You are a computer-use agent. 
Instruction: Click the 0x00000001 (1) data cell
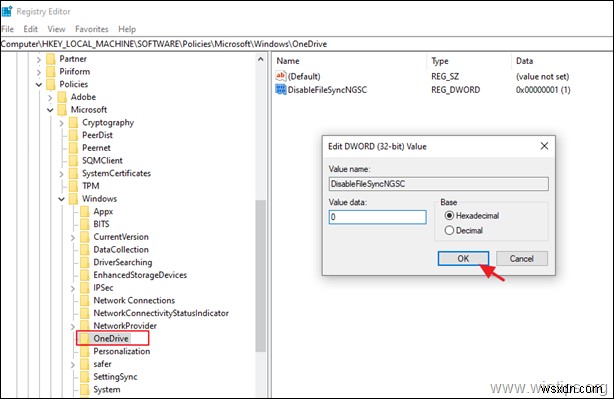(543, 90)
